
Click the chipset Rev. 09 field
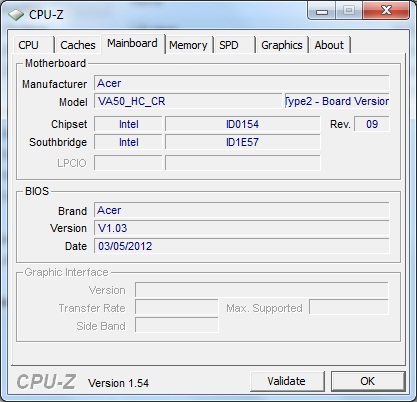point(372,124)
